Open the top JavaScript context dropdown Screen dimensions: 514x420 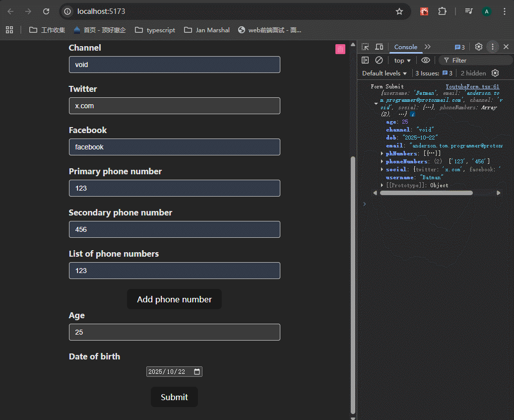402,60
